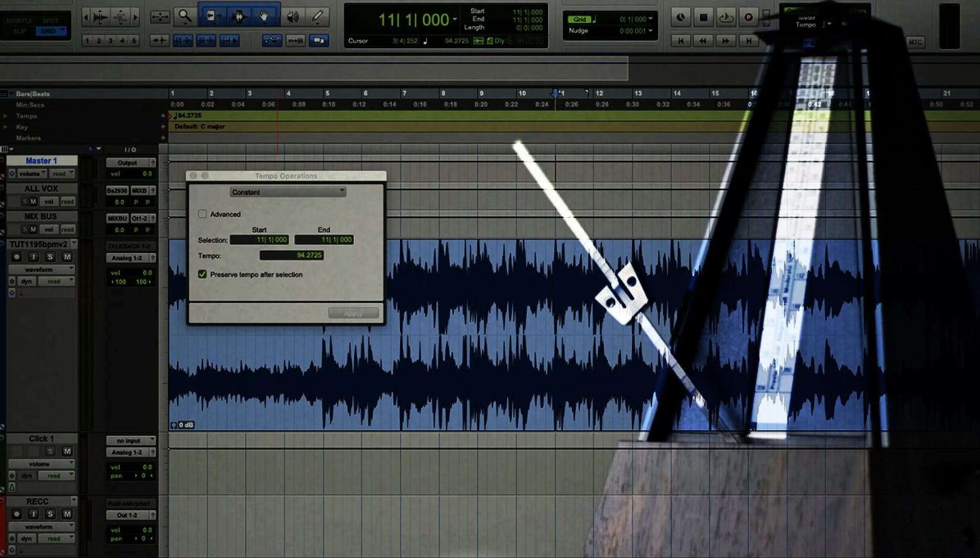Solo the TUT1195bpmv2 track
The width and height of the screenshot is (980, 558).
pyautogui.click(x=50, y=257)
